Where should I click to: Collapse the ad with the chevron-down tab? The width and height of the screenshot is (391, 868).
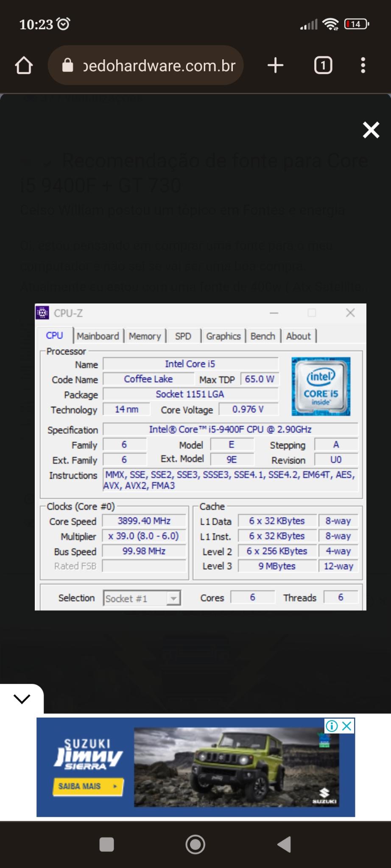click(x=22, y=698)
